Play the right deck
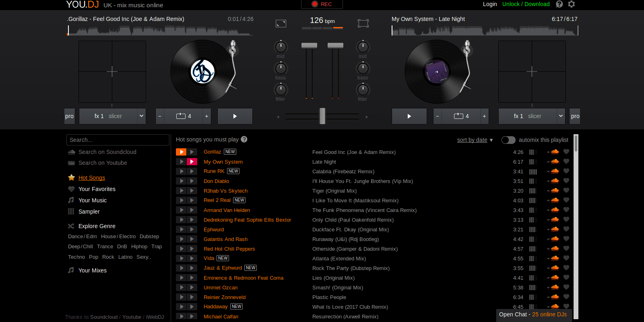 409,116
